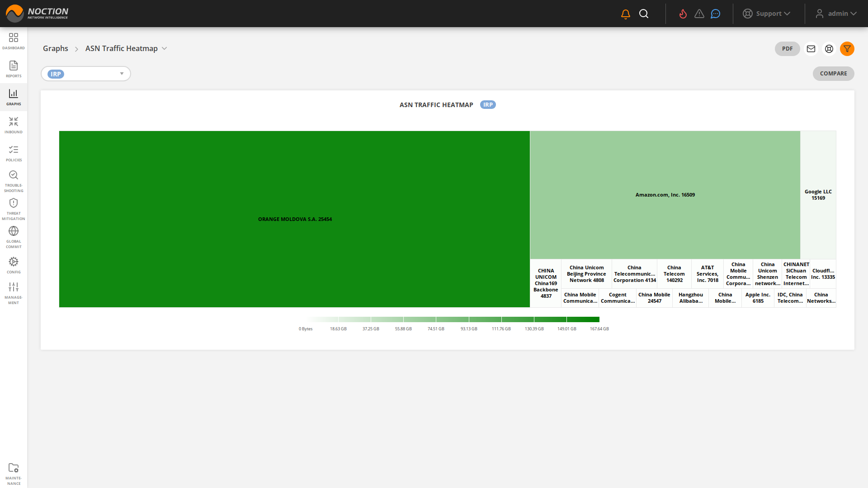Open the Support menu
Image resolution: width=868 pixels, height=488 pixels.
point(769,14)
